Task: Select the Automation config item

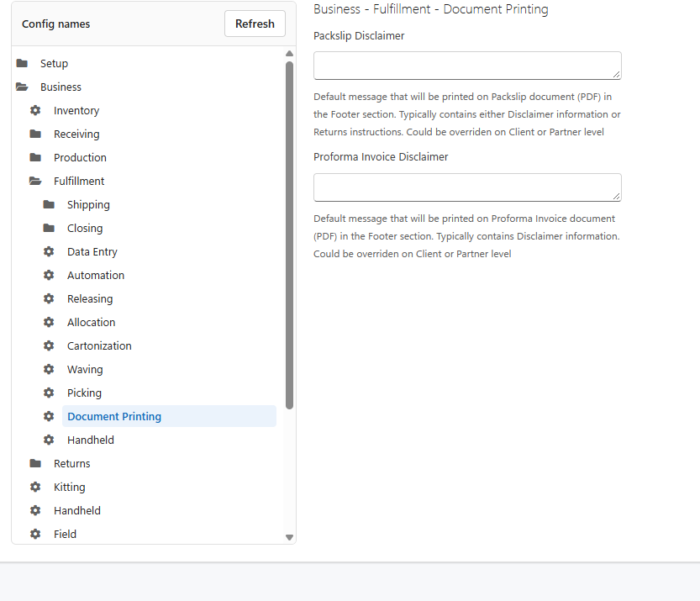Action: tap(96, 275)
